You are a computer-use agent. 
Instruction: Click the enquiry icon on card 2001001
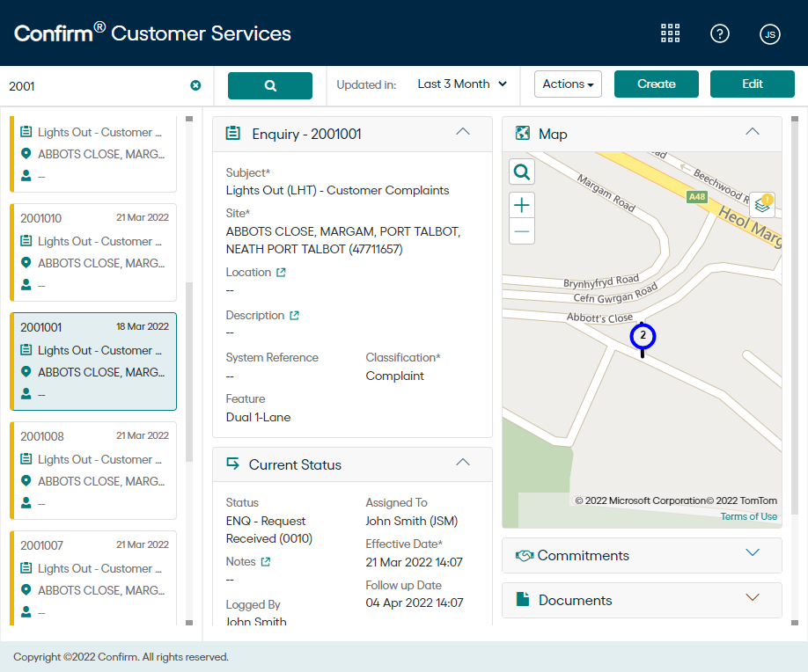26,350
